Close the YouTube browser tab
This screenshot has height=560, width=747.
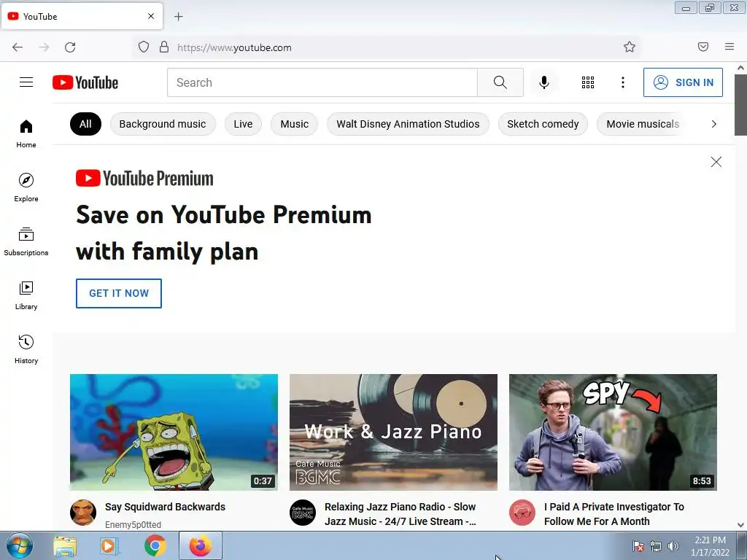click(151, 16)
